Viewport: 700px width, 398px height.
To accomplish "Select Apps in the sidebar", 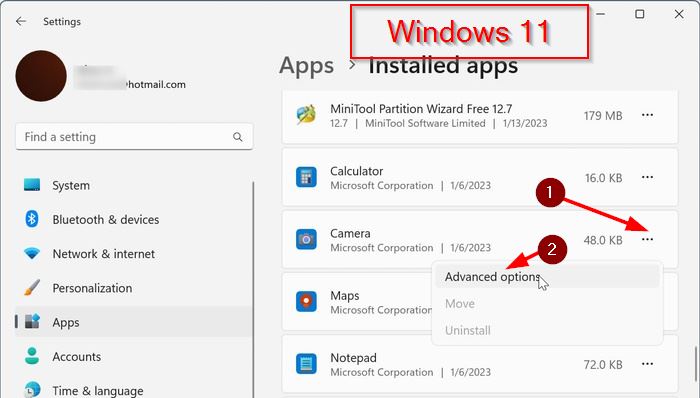I will (134, 322).
